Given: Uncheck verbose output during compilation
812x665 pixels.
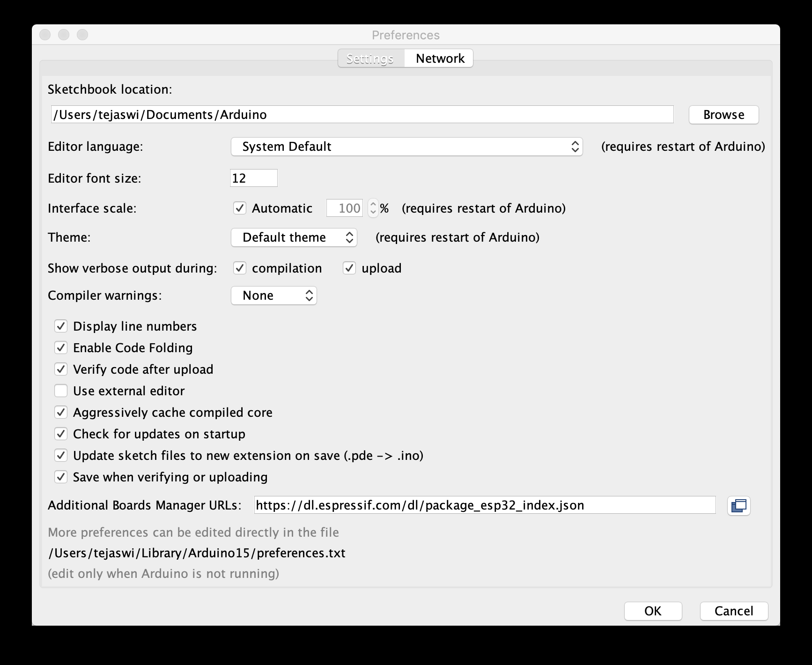Looking at the screenshot, I should (240, 268).
